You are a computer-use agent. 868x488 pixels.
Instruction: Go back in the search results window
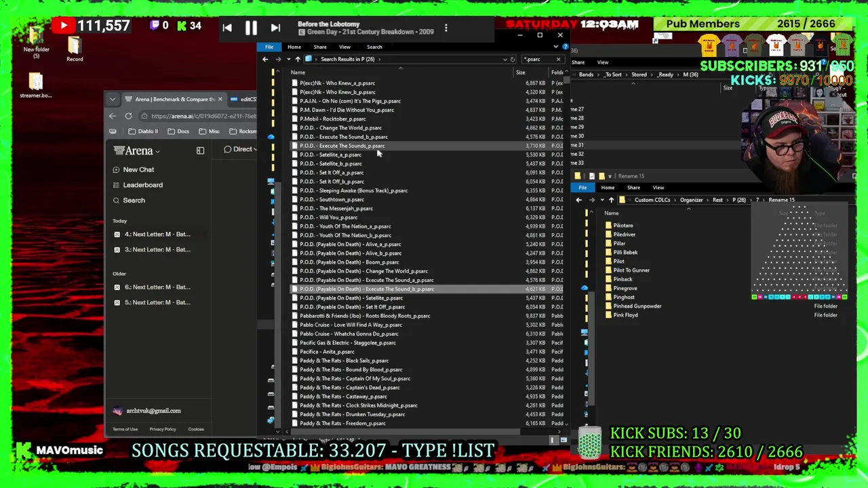(265, 60)
